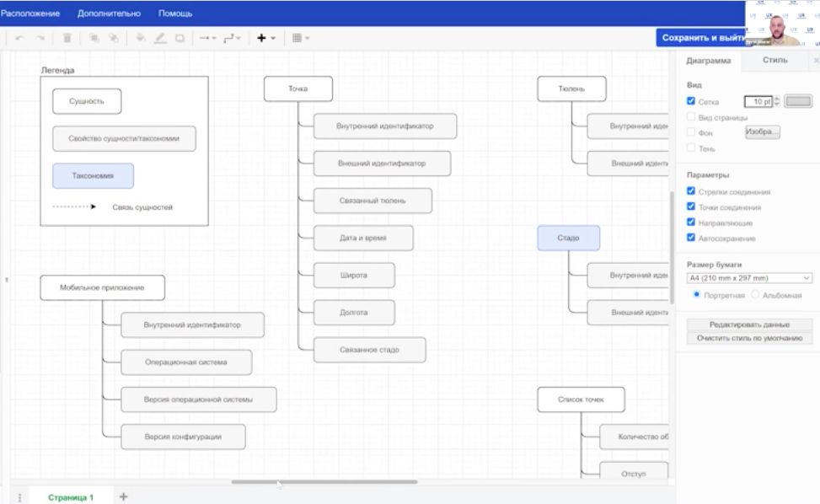Open the Table grid dropdown

pyautogui.click(x=301, y=38)
